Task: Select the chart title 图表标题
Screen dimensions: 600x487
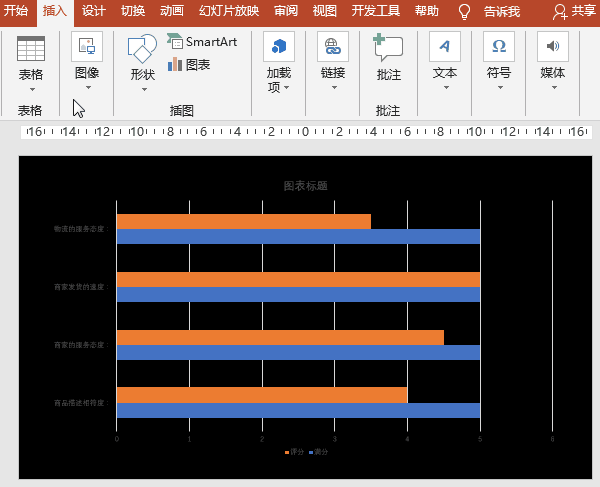Action: [x=305, y=186]
